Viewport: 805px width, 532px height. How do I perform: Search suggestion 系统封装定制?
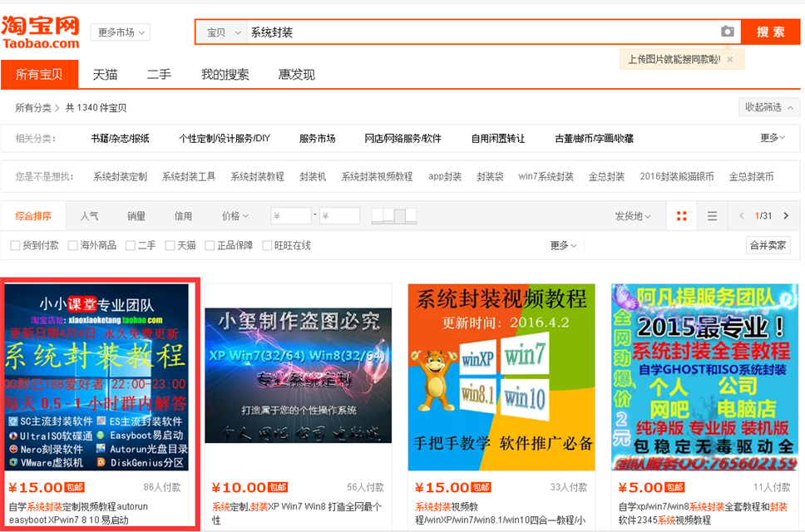(x=120, y=177)
